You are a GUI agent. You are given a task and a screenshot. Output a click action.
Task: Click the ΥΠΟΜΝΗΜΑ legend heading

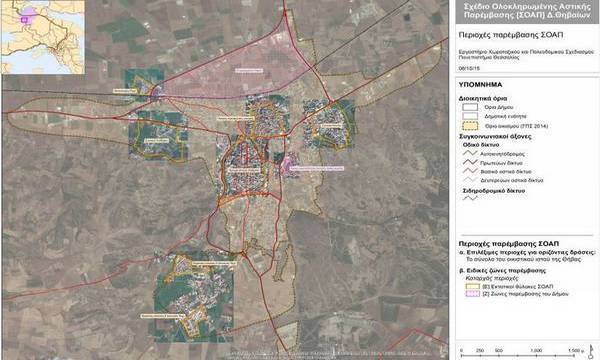click(x=480, y=85)
